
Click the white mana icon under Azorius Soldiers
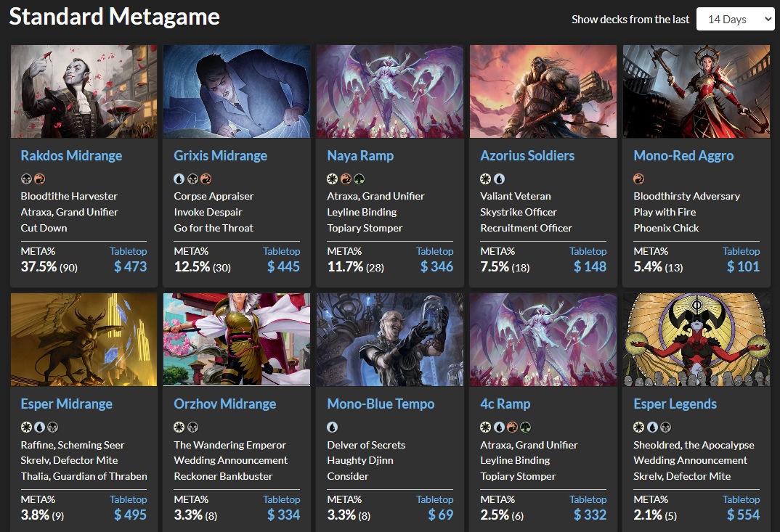coord(486,179)
